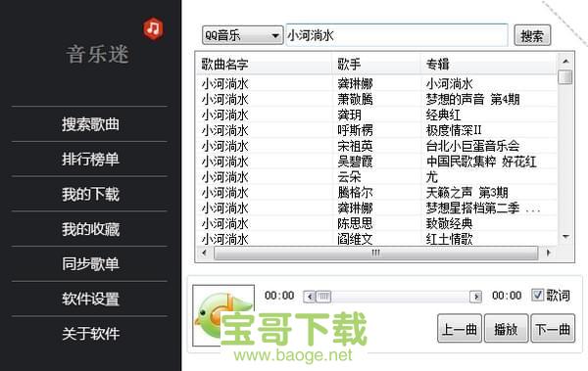Open the 搜索歌曲 section

[90, 124]
